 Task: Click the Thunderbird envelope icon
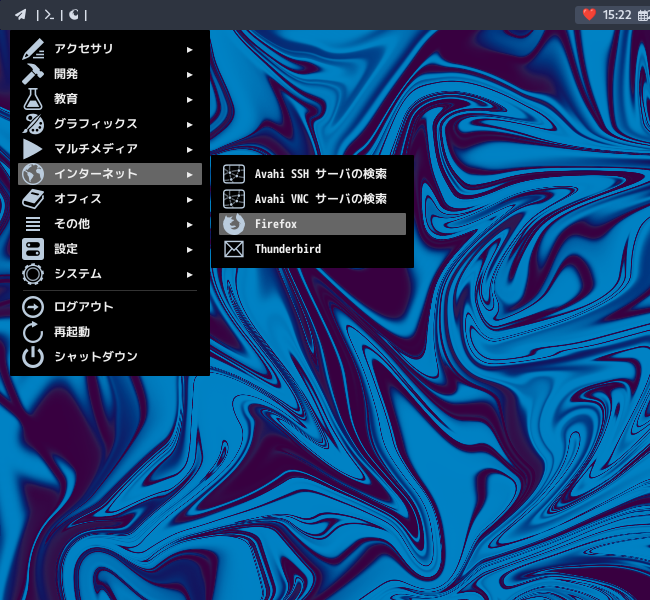pos(234,249)
